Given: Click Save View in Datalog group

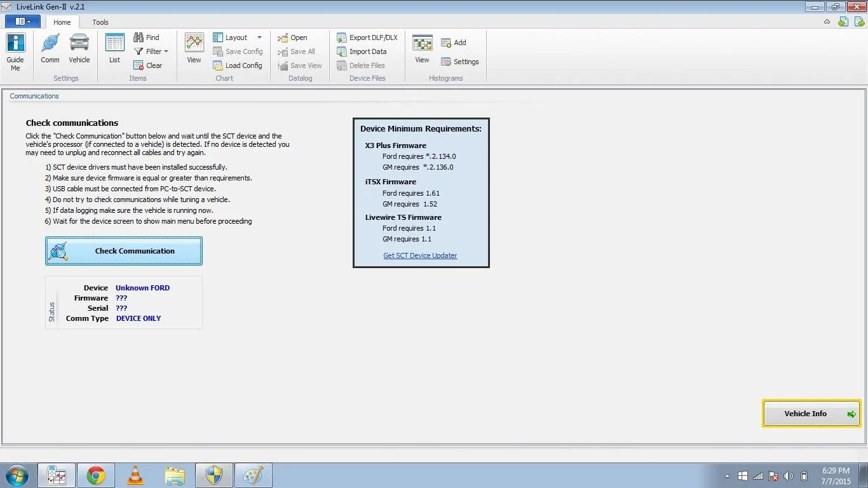Looking at the screenshot, I should pos(300,65).
